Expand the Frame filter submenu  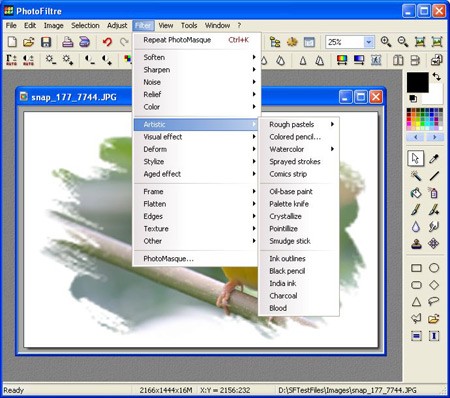(x=195, y=191)
